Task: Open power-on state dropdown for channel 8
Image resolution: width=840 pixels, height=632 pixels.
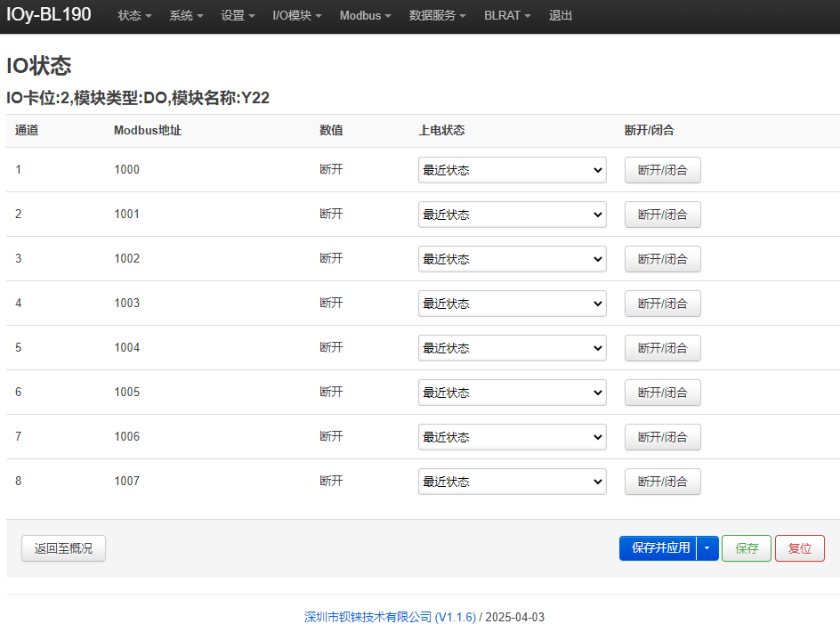Action: (x=513, y=482)
